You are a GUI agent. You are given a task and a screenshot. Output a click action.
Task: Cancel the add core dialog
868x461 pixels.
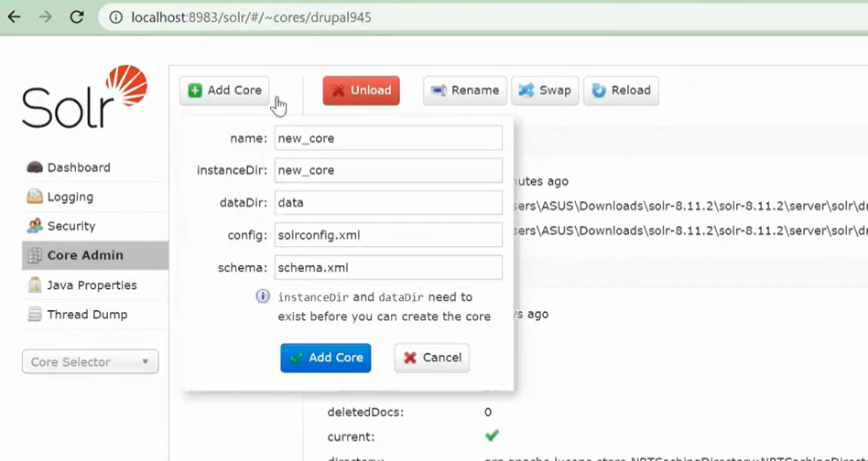click(x=432, y=358)
